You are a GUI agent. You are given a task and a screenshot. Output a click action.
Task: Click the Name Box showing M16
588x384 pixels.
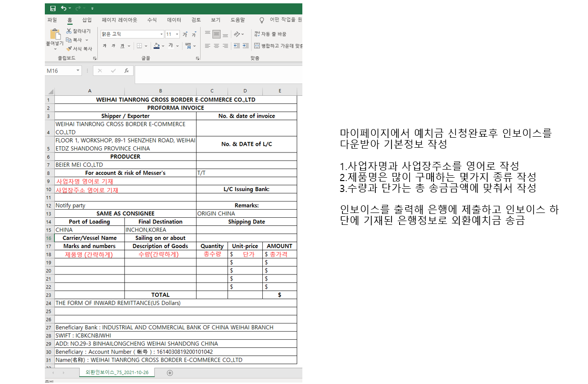tap(60, 71)
